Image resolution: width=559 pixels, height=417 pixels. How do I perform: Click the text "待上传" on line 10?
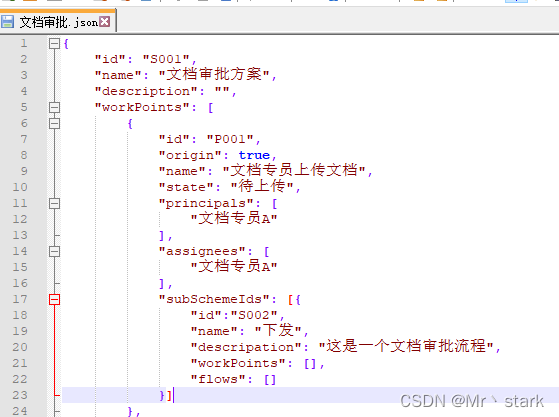262,186
